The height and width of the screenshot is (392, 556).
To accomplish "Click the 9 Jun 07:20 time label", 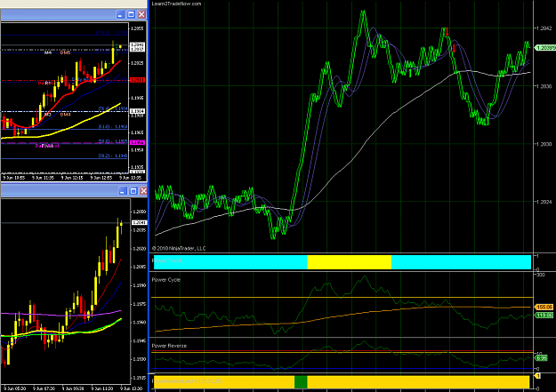I will pyautogui.click(x=44, y=388).
